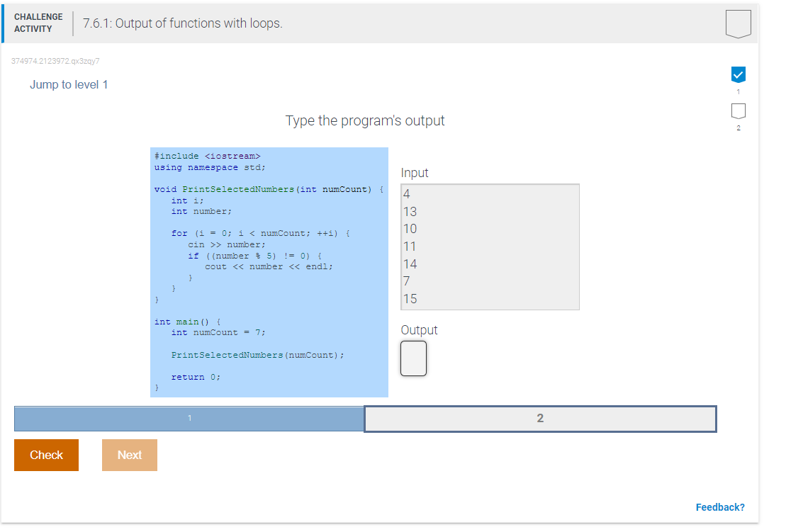Click the activity ID 374974.2123972.qx3zqy7
The width and height of the screenshot is (786, 532).
click(x=55, y=61)
